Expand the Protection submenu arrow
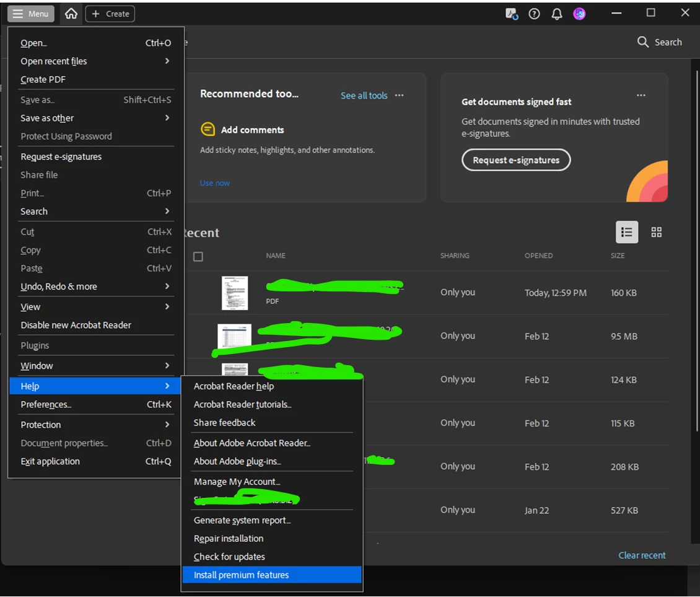 tap(167, 425)
